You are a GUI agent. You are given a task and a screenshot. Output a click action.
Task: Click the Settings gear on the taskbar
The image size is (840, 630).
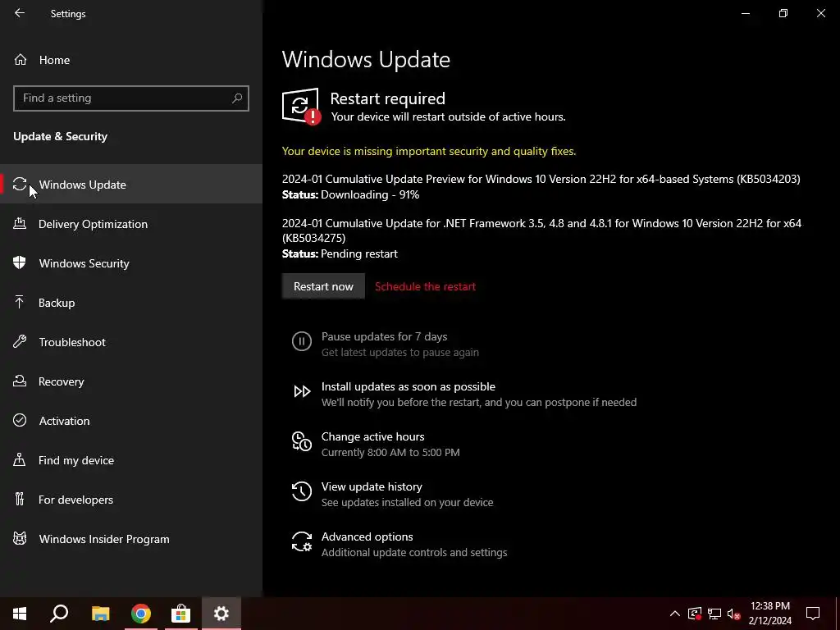[221, 614]
